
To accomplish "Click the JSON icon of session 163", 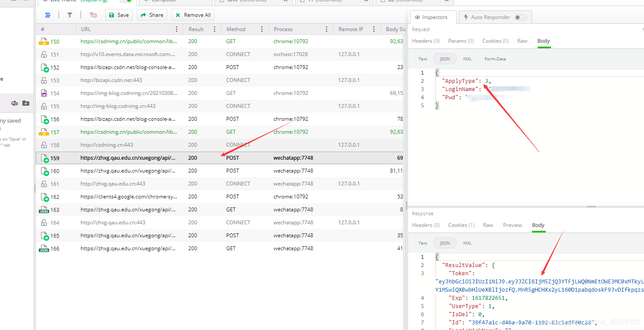I will pyautogui.click(x=44, y=210).
